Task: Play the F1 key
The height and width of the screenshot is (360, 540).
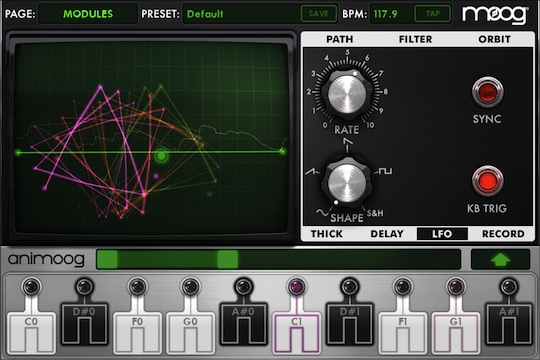Action: click(x=403, y=333)
